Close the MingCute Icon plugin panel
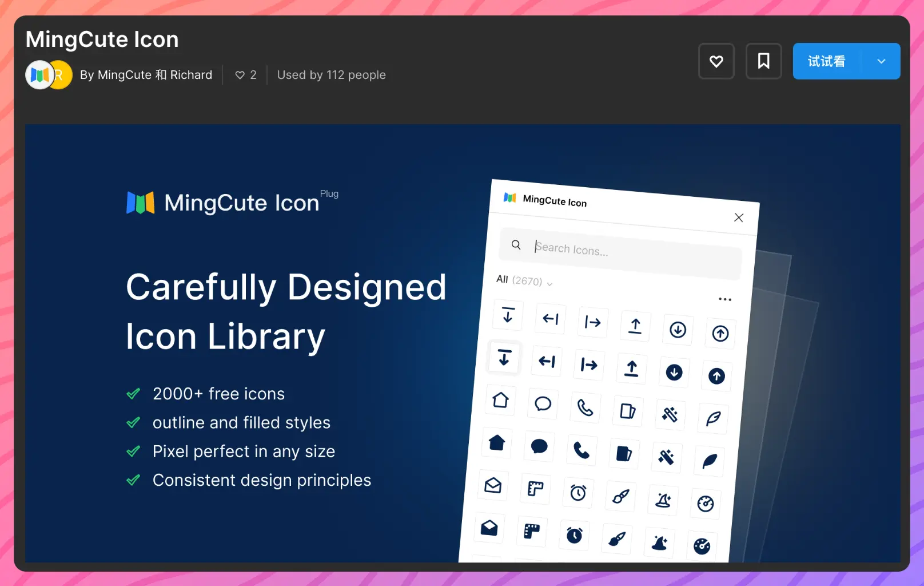The width and height of the screenshot is (924, 586). 739,217
